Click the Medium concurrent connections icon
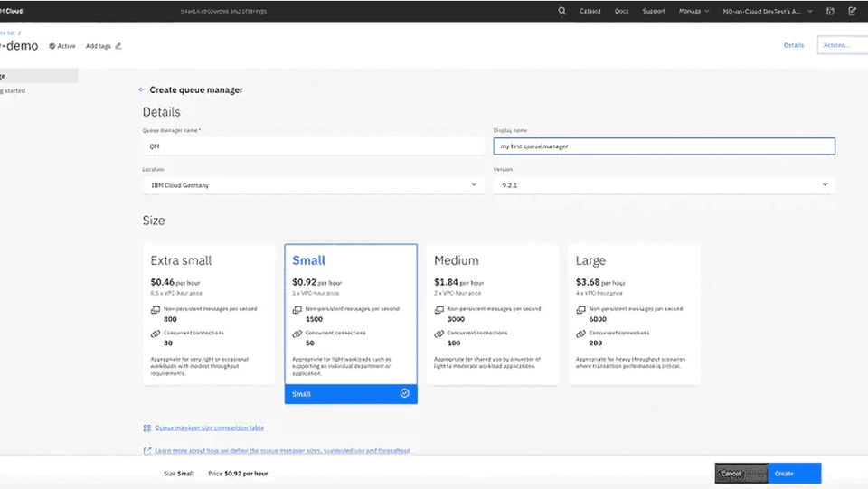 click(x=439, y=334)
